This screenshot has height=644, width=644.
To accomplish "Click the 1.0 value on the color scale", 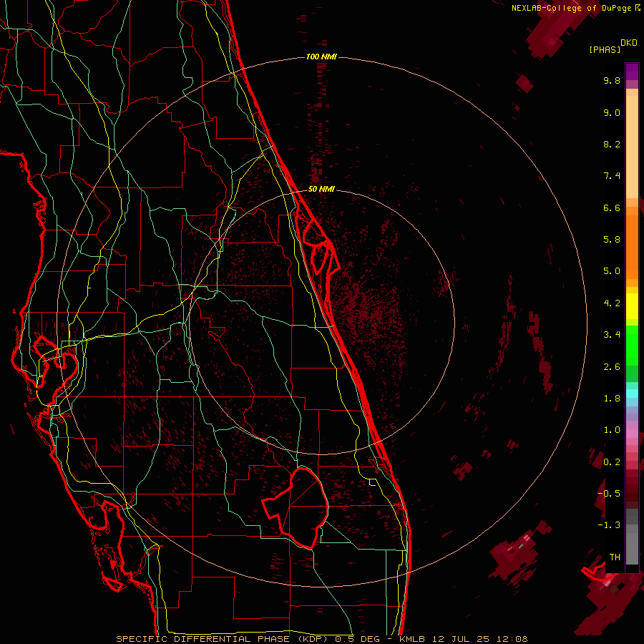I will (612, 430).
